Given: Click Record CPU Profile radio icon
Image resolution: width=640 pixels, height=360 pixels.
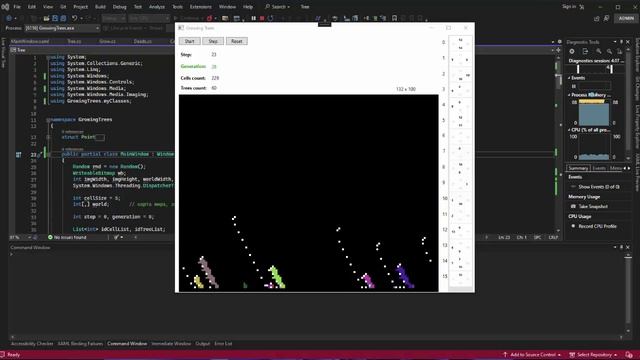Looking at the screenshot, I should 573,226.
